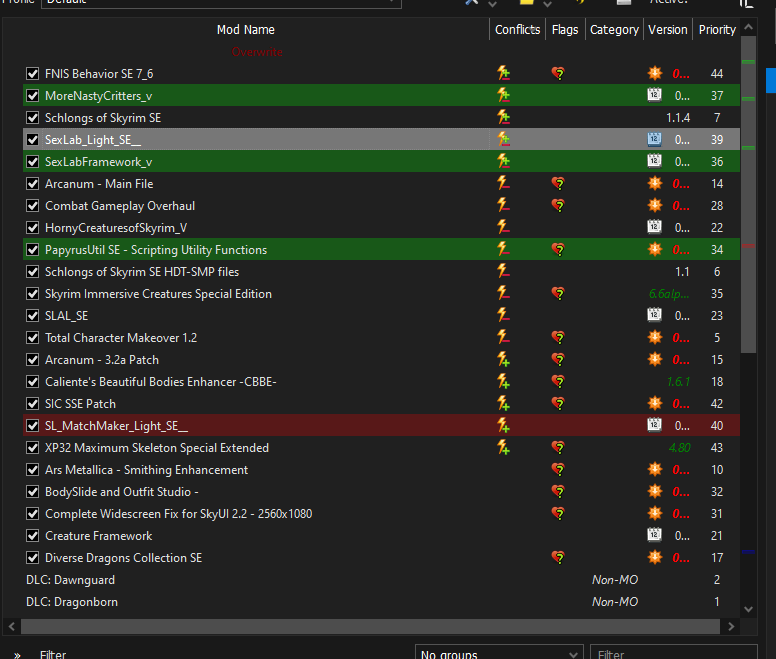This screenshot has height=659, width=776.
Task: Click the heart flag icon for XP32 Maximum Skeleton
Action: pos(558,447)
